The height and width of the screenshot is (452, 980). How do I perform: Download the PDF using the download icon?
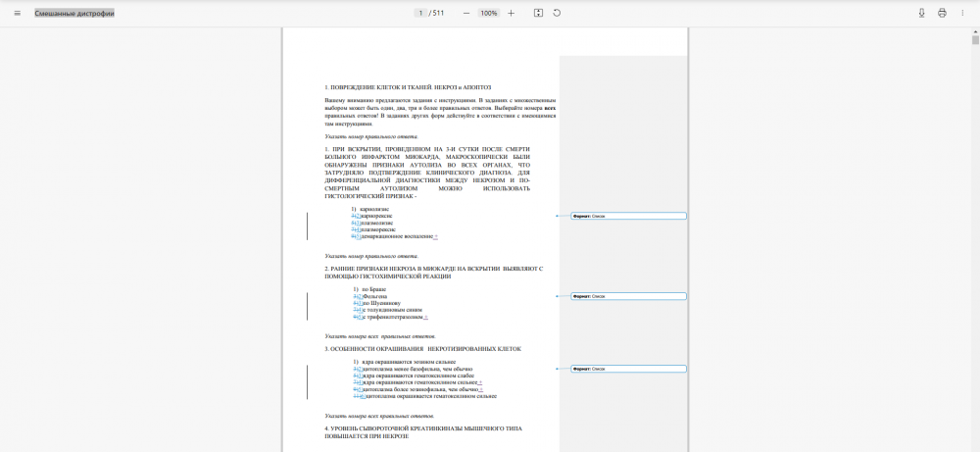[x=921, y=13]
